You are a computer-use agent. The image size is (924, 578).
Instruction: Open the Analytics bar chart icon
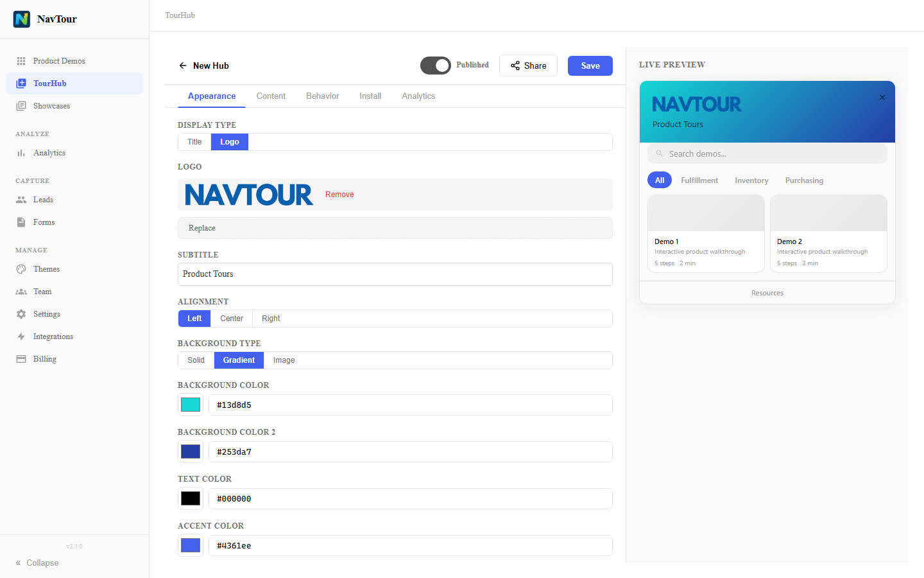[21, 153]
